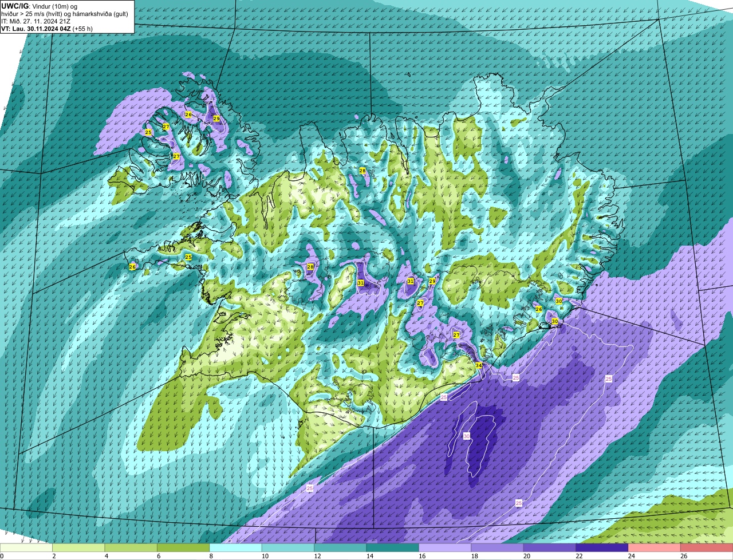Image resolution: width=733 pixels, height=560 pixels.
Task: Pick the 24–26 m/s pink legend swatch
Action: coord(655,548)
